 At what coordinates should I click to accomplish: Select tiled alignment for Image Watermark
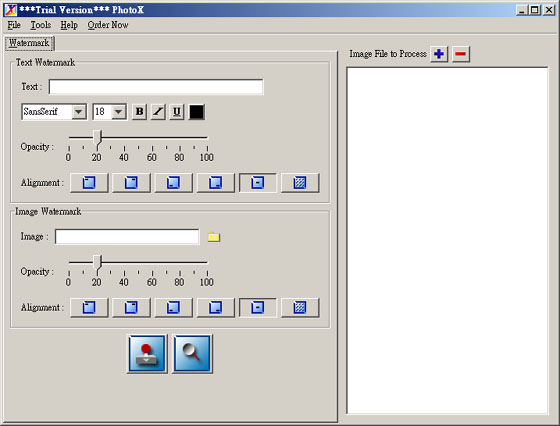300,307
